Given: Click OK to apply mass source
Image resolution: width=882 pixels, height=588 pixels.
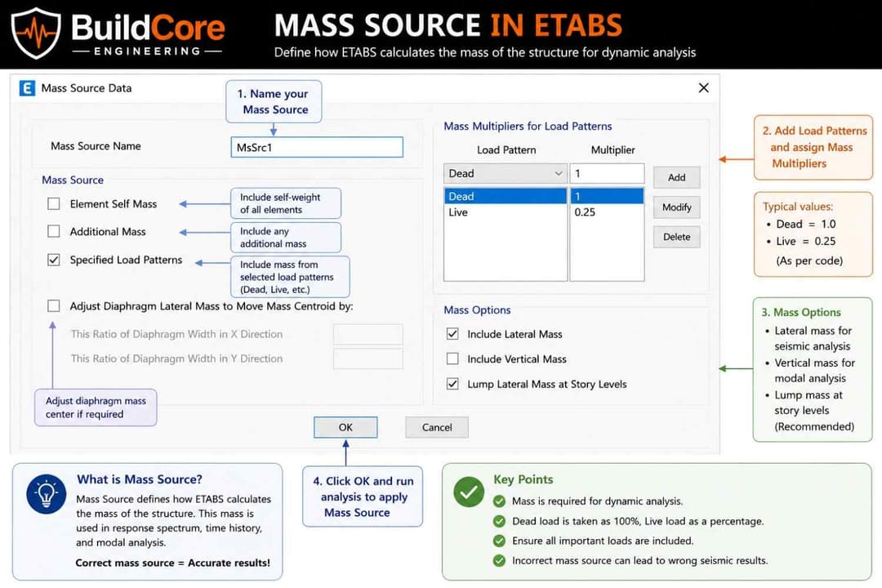Looking at the screenshot, I should 345,427.
